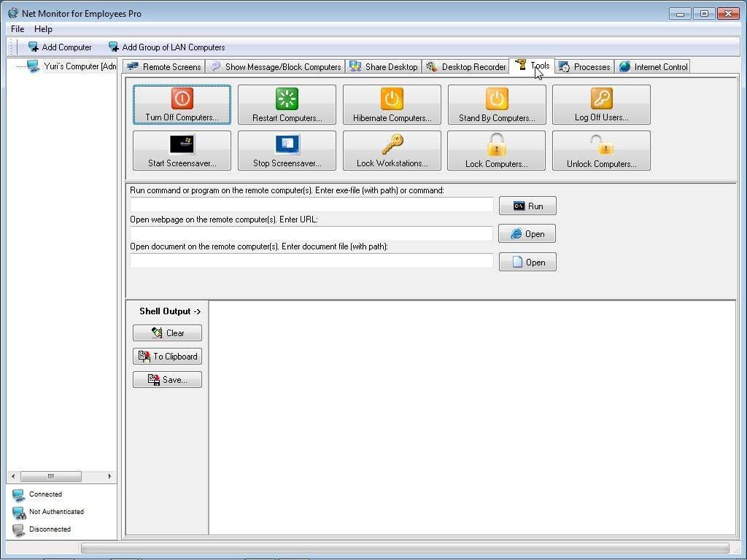Click Add Computer in the toolbar
This screenshot has height=560, width=747.
click(60, 47)
